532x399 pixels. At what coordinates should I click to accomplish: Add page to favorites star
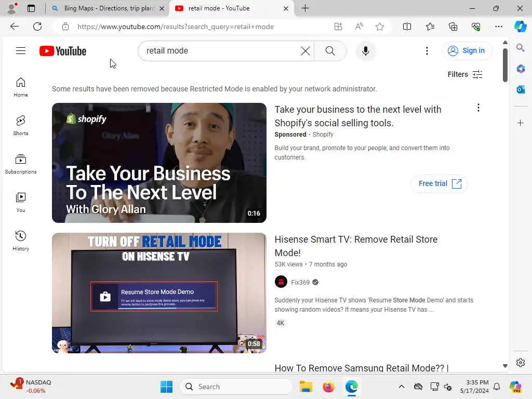[x=380, y=26]
